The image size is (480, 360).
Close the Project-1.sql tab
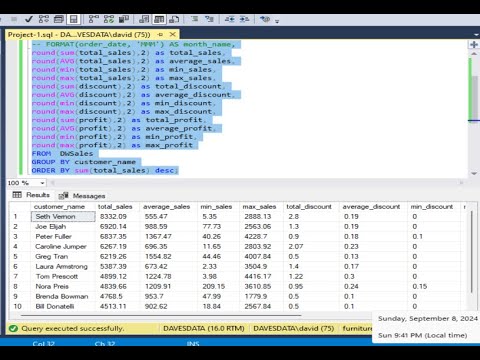pos(173,34)
